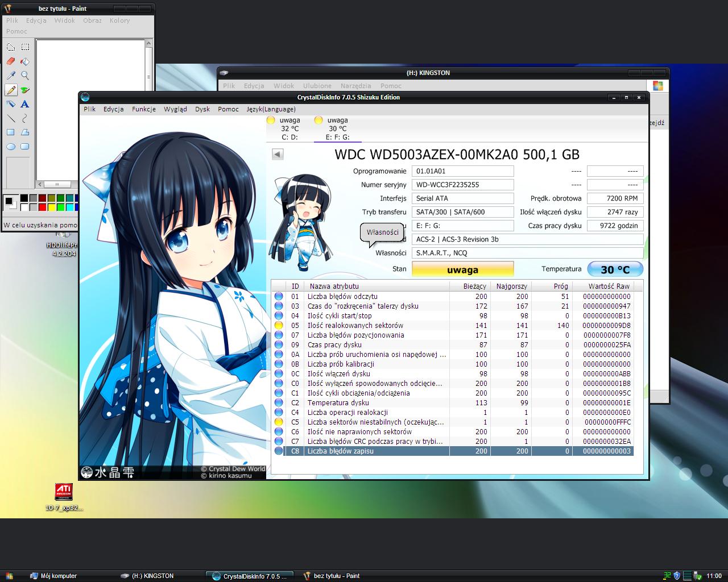
Task: Select the Airbrush tool in Paint
Action: (x=11, y=104)
